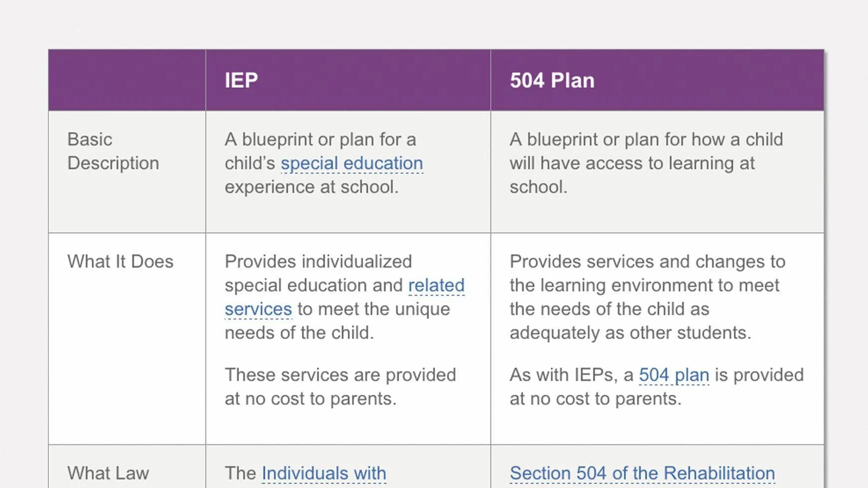
Task: Open Section 504 of the Rehabilitation link
Action: pos(643,473)
